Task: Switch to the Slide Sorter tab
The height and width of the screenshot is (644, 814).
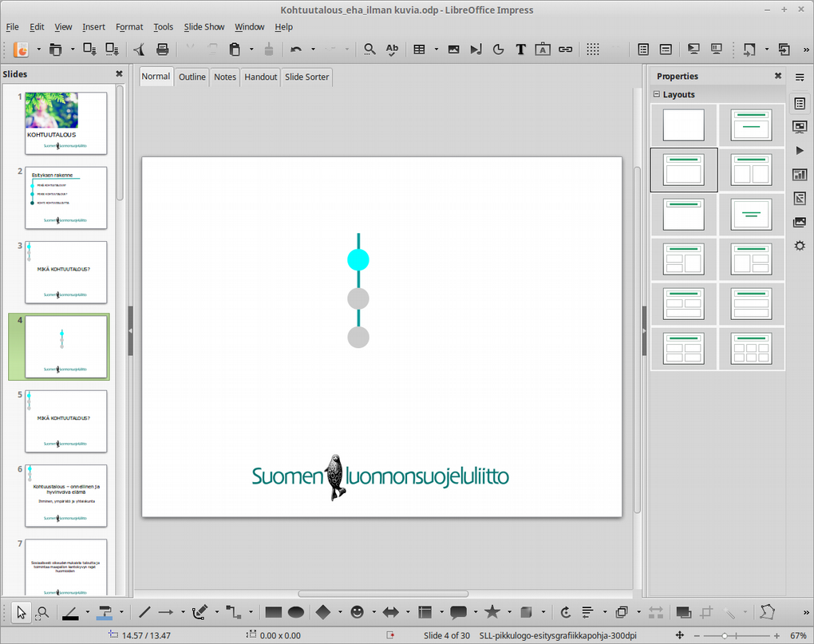Action: coord(306,77)
